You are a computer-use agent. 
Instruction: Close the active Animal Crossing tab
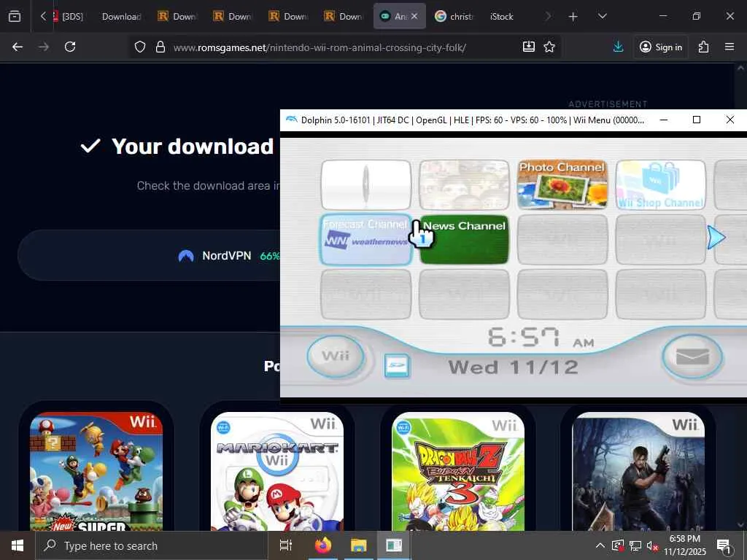click(414, 16)
